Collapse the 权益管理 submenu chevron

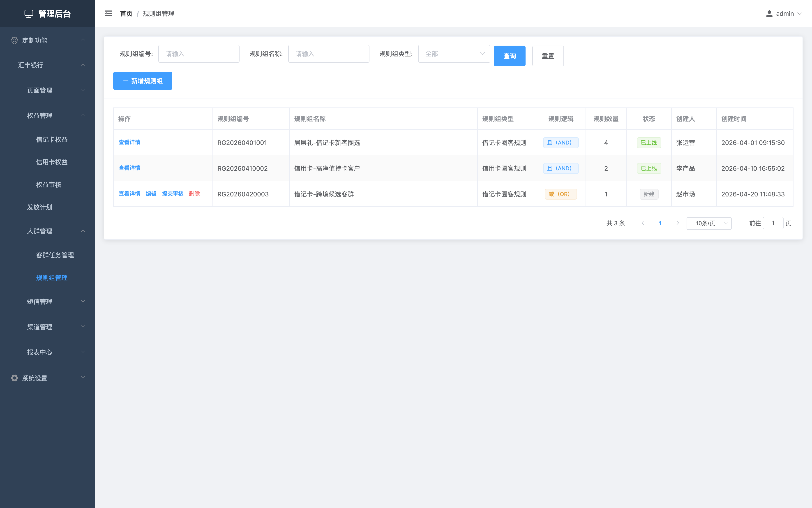point(83,116)
